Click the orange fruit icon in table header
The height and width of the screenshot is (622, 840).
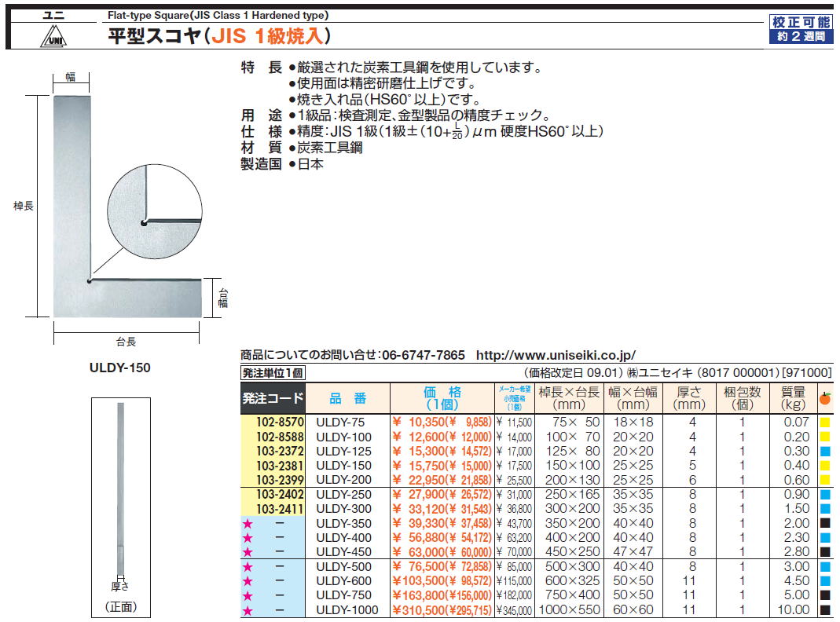[x=825, y=397]
